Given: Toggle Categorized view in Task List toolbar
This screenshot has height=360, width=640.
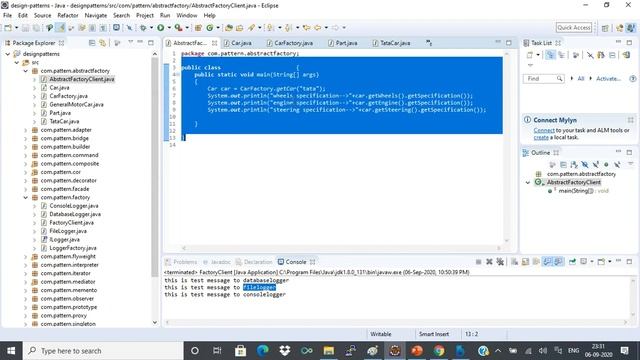Looking at the screenshot, I should [550, 55].
